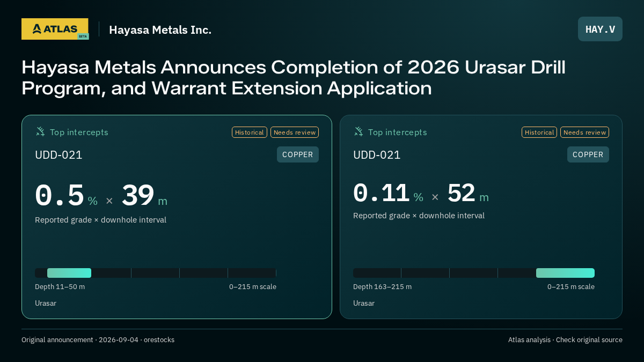Click the Hayasa Metals Inc. company name

pos(160,30)
